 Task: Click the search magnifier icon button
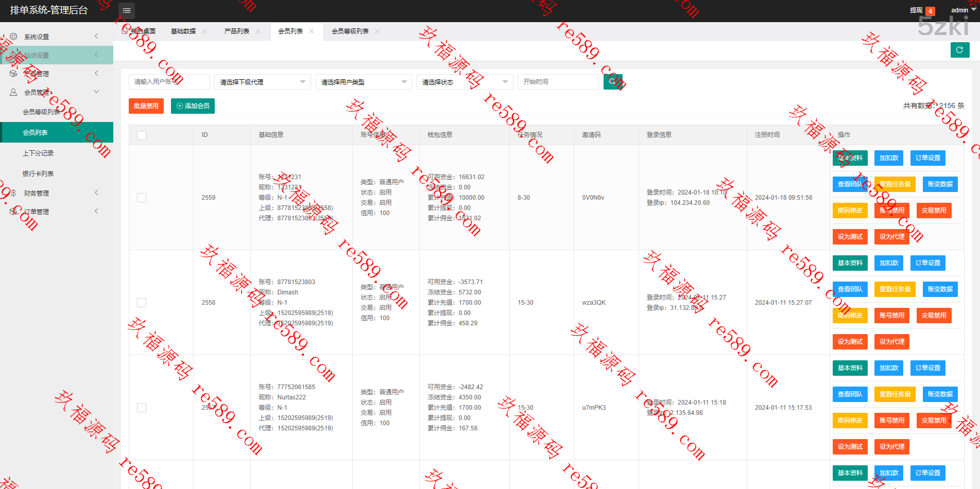pyautogui.click(x=612, y=82)
